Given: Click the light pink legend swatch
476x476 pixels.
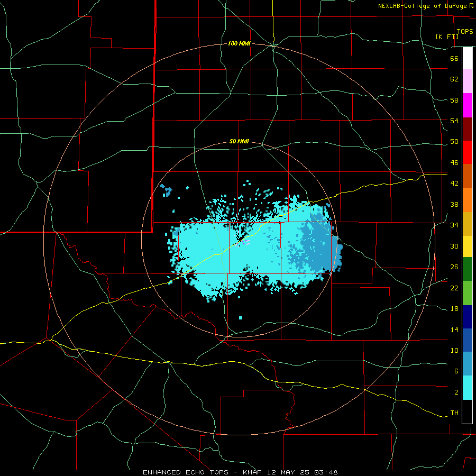Looking at the screenshot, I should (467, 81).
